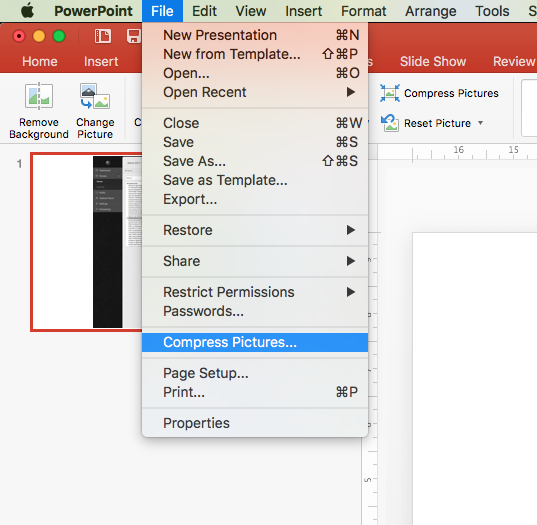
Task: Switch to the Review tab
Action: (514, 62)
